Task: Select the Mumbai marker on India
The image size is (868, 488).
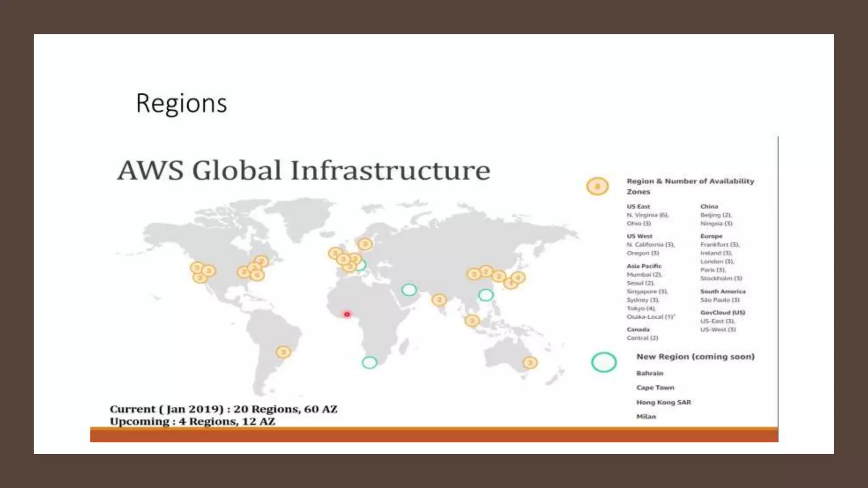Action: coord(439,300)
